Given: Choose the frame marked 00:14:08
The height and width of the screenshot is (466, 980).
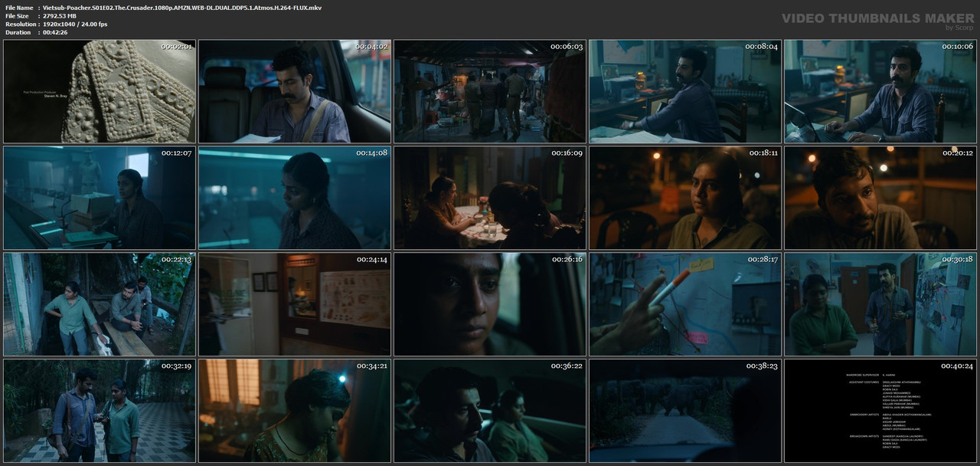Looking at the screenshot, I should coord(295,198).
